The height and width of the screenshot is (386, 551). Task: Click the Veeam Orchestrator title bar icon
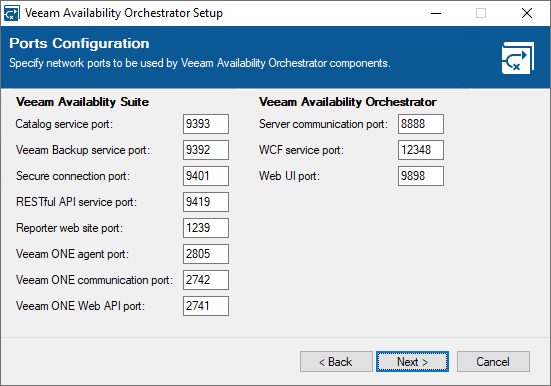click(x=11, y=13)
